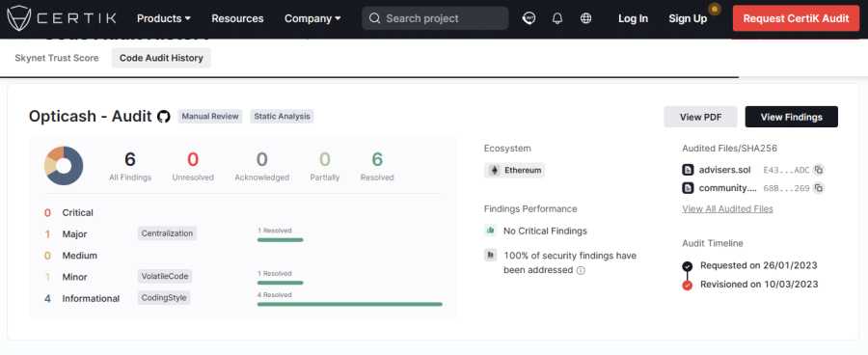Viewport: 868px width, 355px height.
Task: Click the 0 Unresolved count
Action: [x=193, y=159]
